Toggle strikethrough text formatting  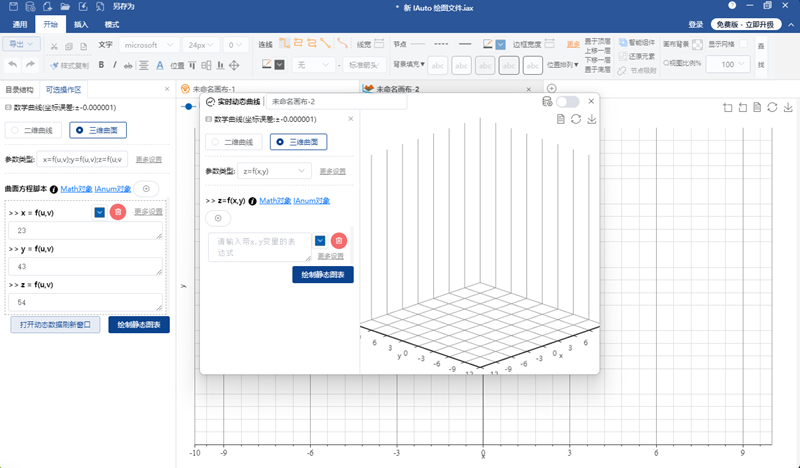tap(128, 65)
